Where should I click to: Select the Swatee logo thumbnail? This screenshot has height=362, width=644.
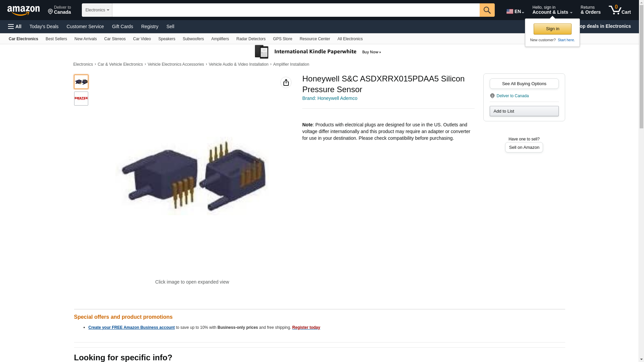click(81, 99)
